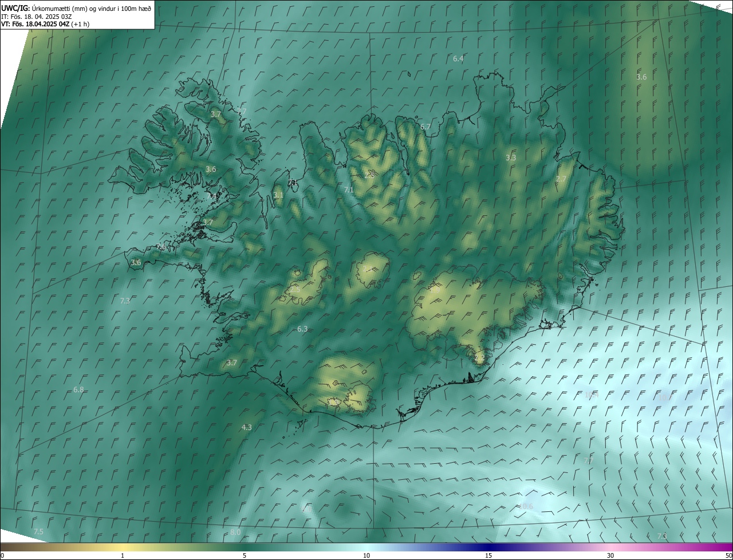Click the "5" tick label on the color scale

pos(245,555)
